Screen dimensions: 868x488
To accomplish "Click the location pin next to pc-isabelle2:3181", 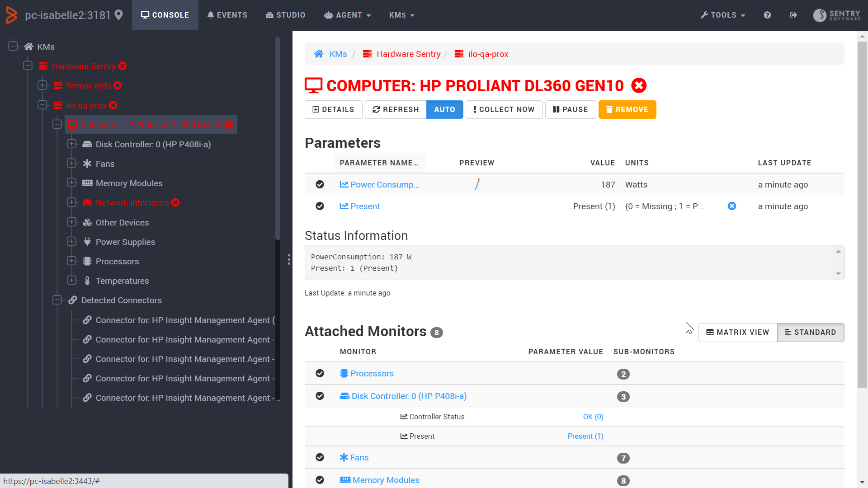I will tap(118, 14).
